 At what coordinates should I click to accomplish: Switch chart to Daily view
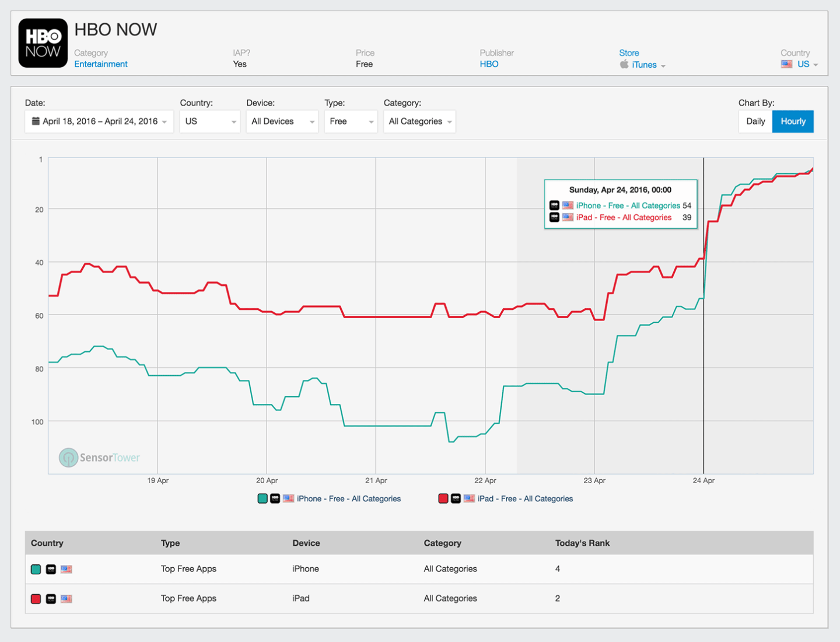click(755, 121)
